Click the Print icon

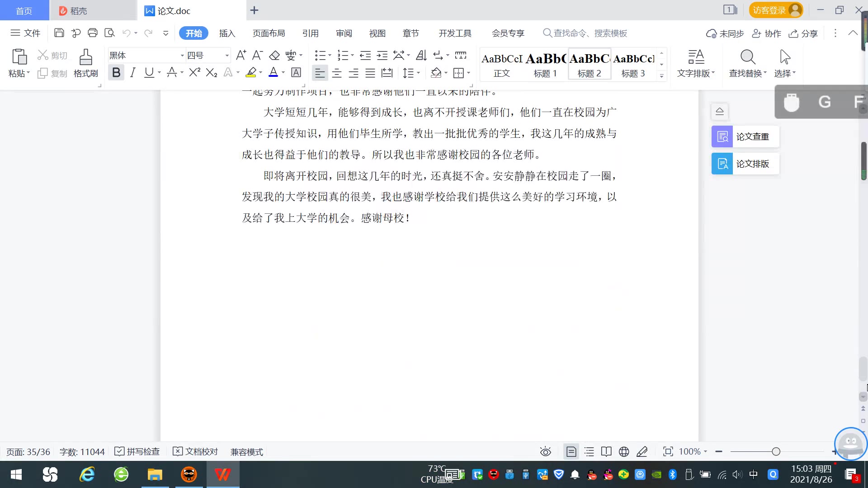tap(93, 33)
